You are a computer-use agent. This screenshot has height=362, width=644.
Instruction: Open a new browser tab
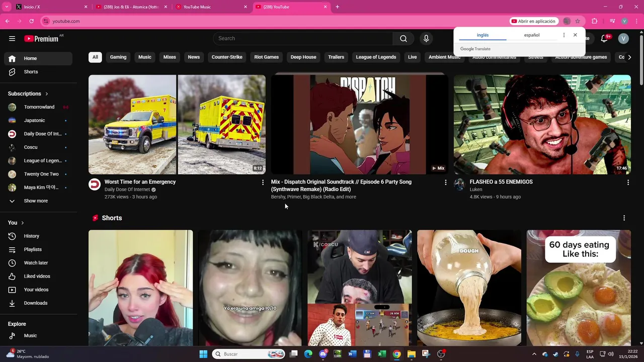337,7
